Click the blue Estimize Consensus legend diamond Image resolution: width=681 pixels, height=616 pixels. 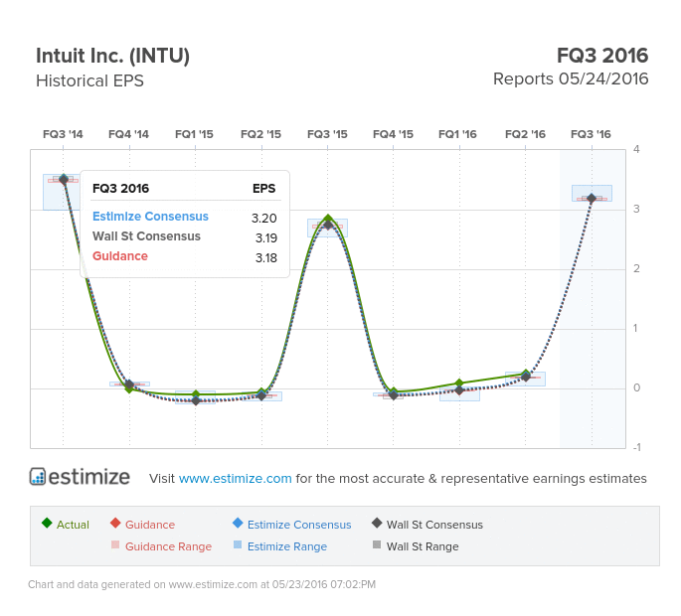coord(238,523)
